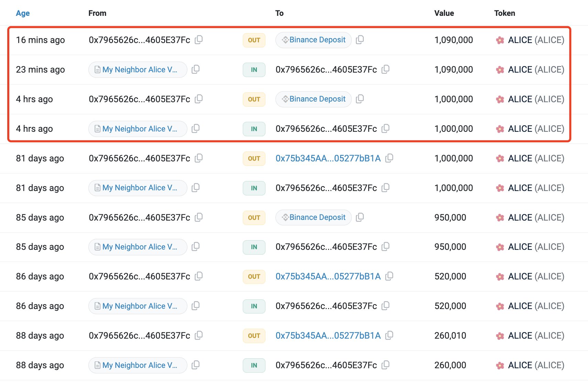Viewport: 588px width, 382px height.
Task: Click IN badge in 23 mins ago row
Action: [x=254, y=70]
